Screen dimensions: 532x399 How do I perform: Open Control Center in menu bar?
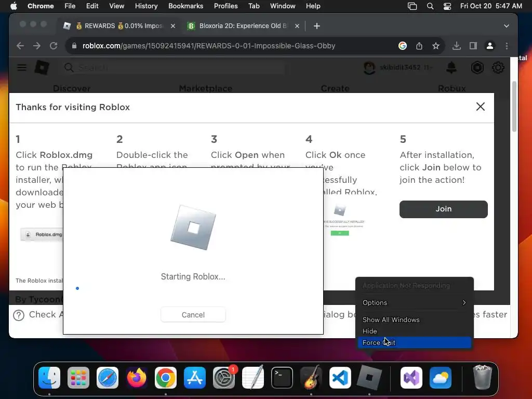[447, 6]
